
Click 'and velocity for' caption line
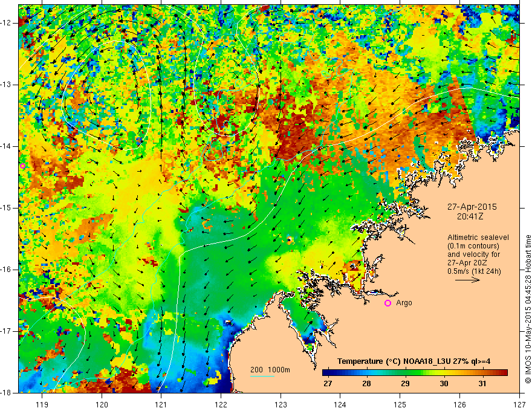tap(473, 254)
